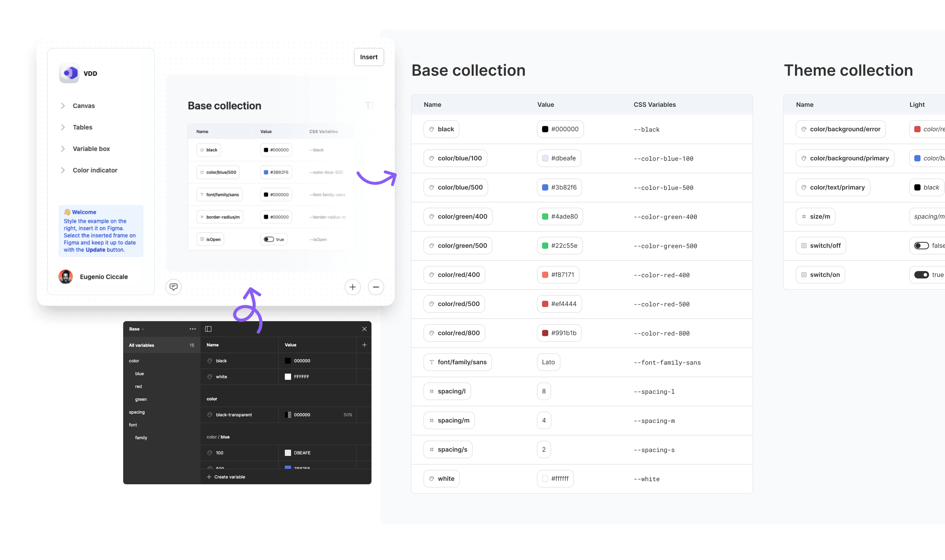
Task: Open the three-dot menu next to Base
Action: point(192,329)
